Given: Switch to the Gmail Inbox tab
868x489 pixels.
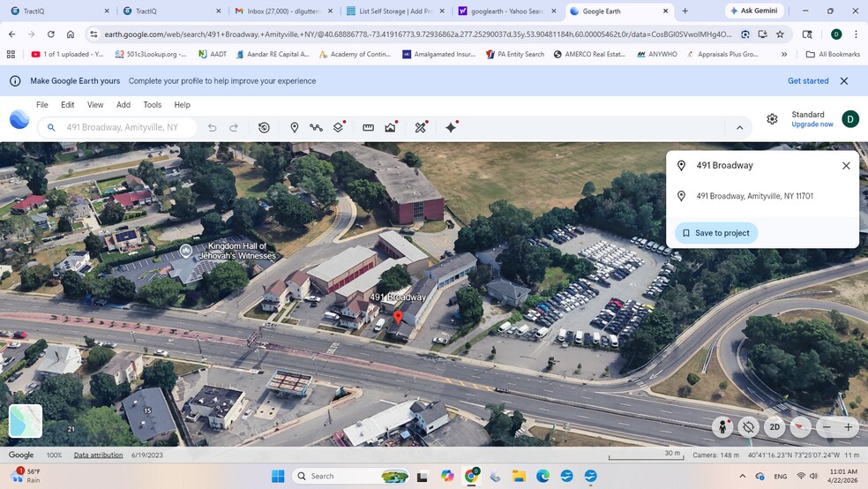Looking at the screenshot, I should [x=283, y=11].
